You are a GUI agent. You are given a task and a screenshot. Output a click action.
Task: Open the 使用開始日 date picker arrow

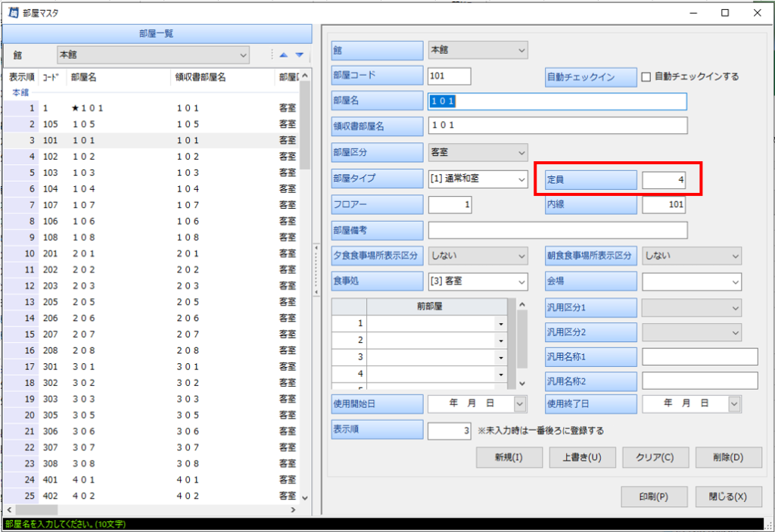coord(519,404)
